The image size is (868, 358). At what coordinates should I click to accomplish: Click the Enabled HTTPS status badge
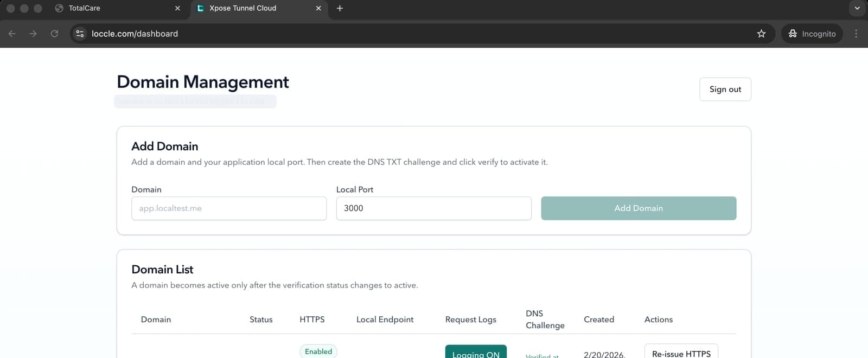click(318, 351)
